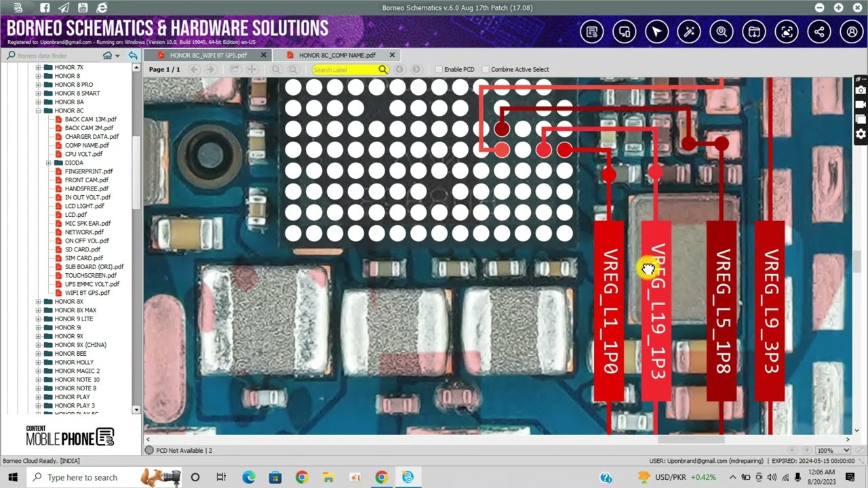868x488 pixels.
Task: Open LCD LIGHT.pdf in the tree
Action: (85, 206)
